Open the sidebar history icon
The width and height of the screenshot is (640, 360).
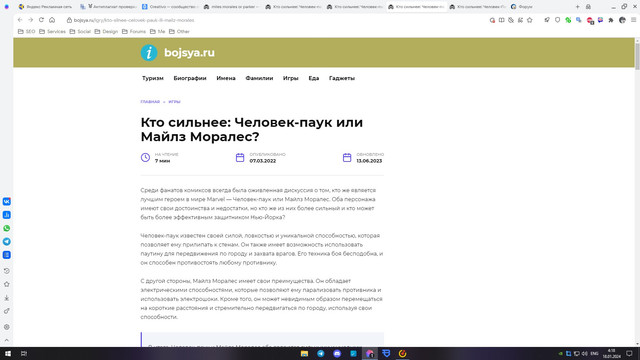tap(7, 271)
